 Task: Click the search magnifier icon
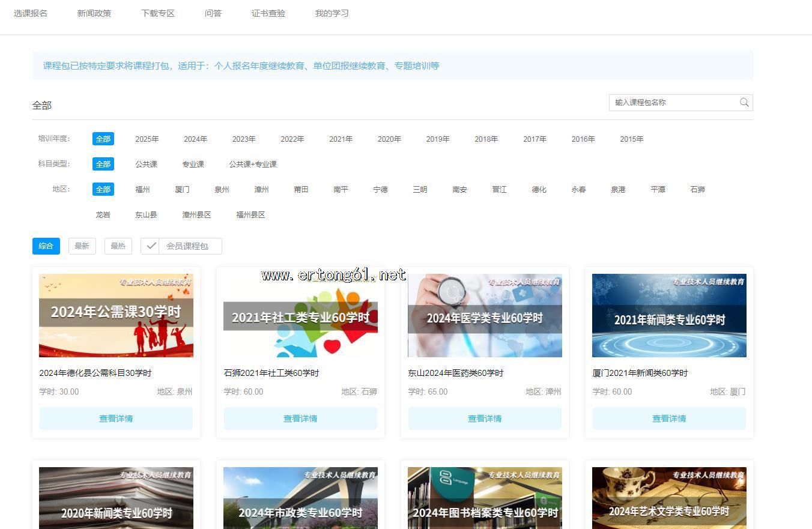pyautogui.click(x=744, y=103)
